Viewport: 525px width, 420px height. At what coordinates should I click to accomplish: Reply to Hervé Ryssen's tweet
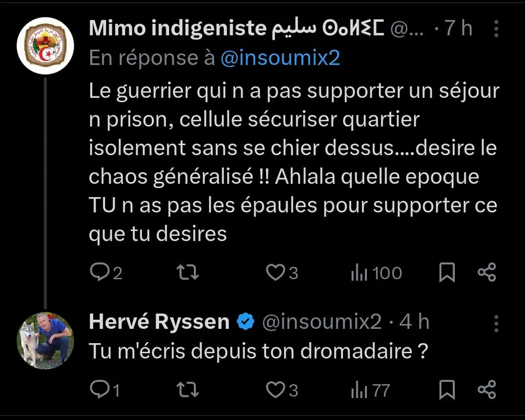point(105,390)
